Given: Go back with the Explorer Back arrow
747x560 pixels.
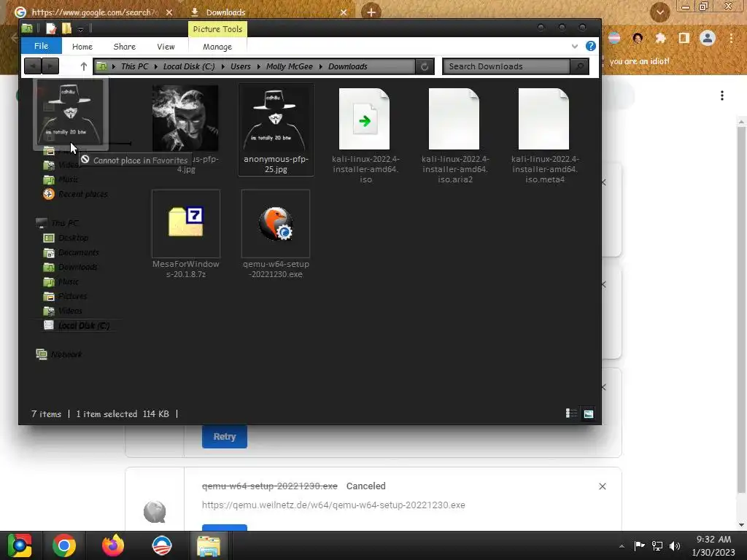Looking at the screenshot, I should (x=32, y=66).
